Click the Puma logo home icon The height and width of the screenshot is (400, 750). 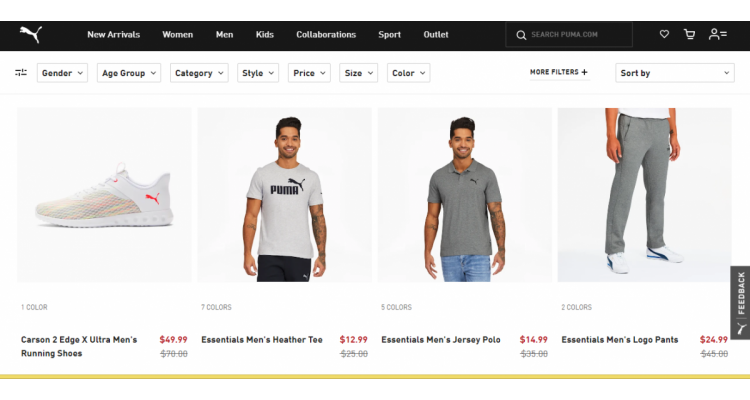(31, 34)
